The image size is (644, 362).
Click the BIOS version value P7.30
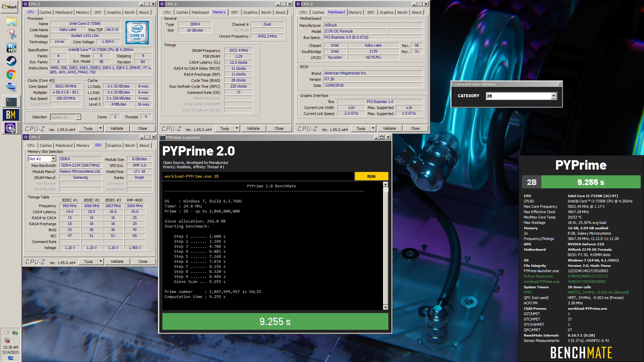373,79
